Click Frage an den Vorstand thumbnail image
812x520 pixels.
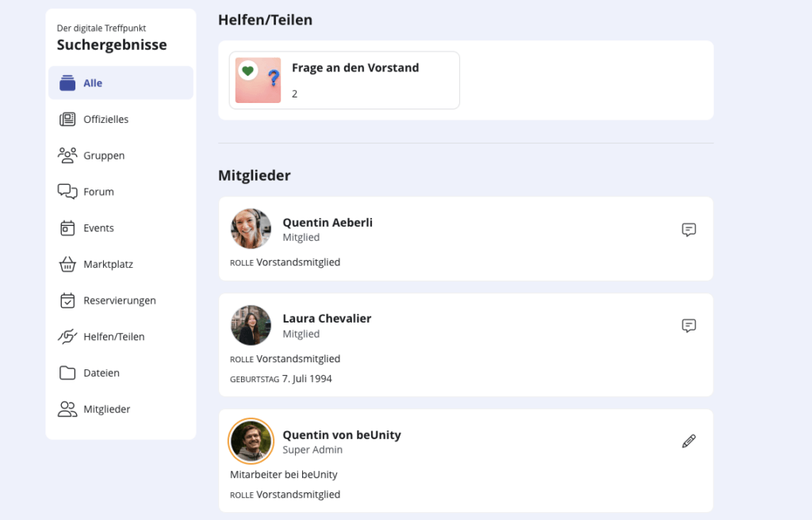[258, 80]
